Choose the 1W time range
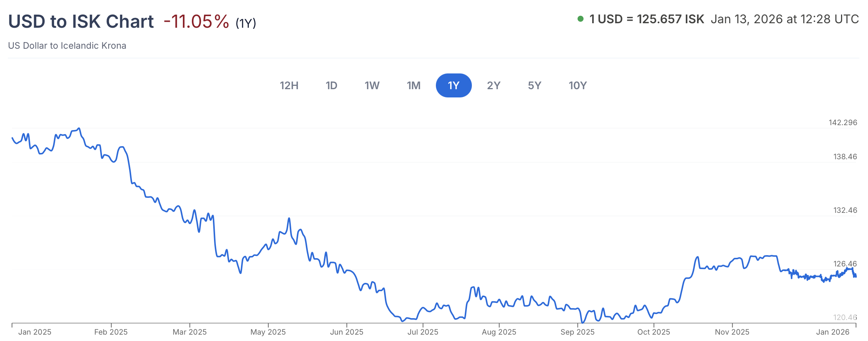This screenshot has width=868, height=341. (372, 85)
